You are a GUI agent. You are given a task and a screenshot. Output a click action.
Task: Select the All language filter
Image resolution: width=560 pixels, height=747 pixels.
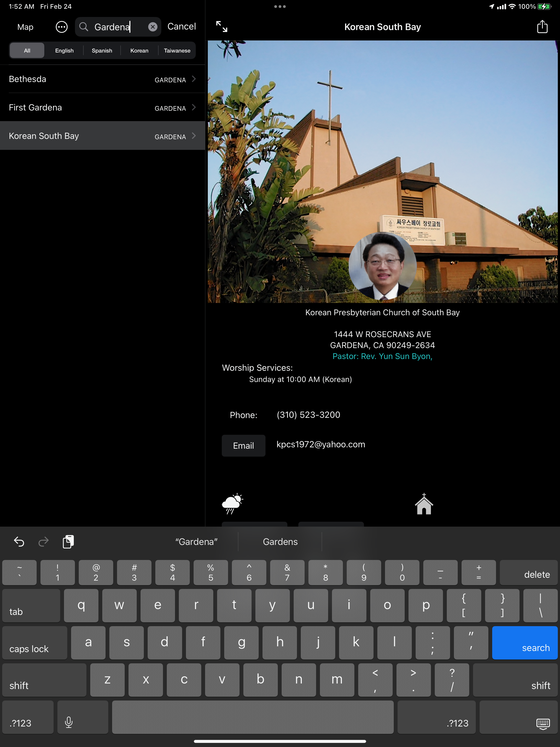pos(27,50)
